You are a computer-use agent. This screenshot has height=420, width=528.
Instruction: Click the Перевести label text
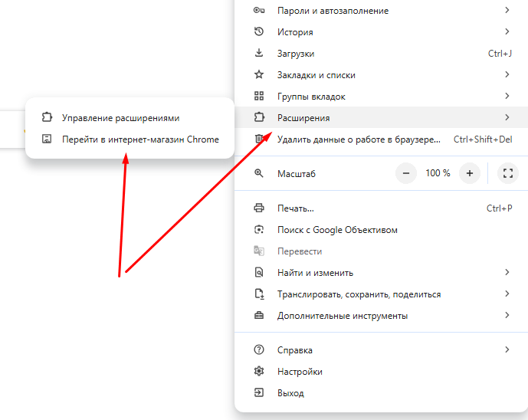pos(300,251)
